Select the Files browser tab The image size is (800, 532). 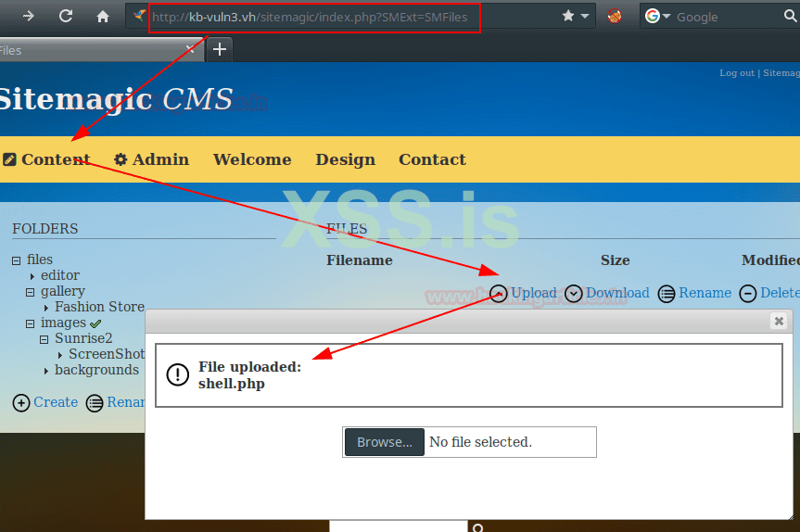(100, 50)
